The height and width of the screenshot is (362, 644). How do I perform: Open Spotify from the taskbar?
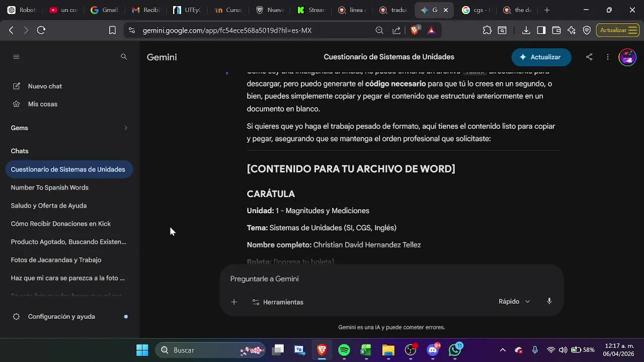344,350
